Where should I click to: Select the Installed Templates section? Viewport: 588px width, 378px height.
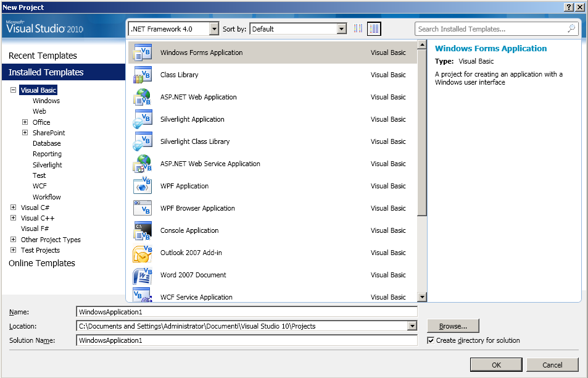click(x=64, y=72)
